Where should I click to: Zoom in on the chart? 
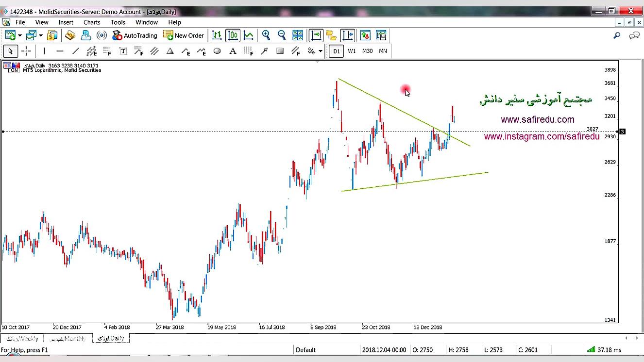(266, 35)
